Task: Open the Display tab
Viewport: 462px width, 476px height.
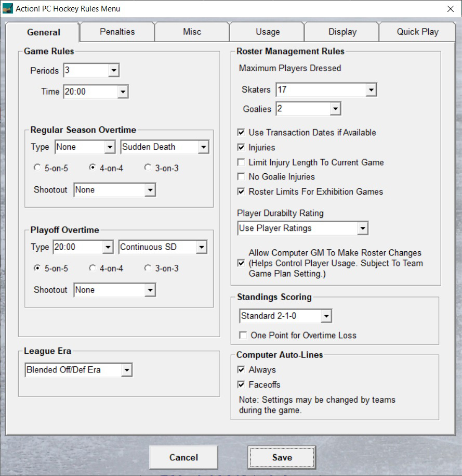Action: point(342,32)
